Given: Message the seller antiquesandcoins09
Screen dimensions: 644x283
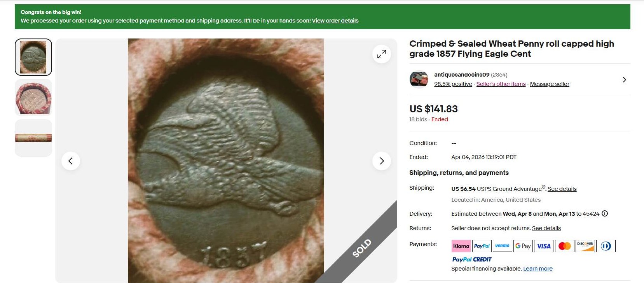Looking at the screenshot, I should (549, 84).
